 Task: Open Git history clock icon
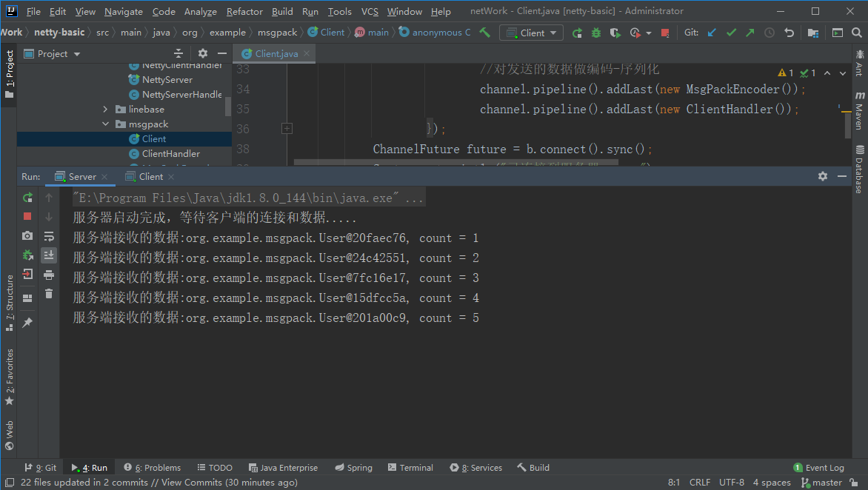[x=769, y=33]
